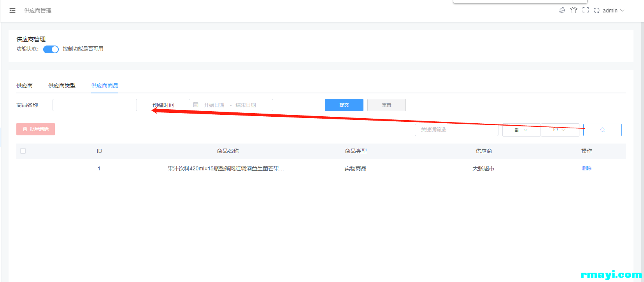The image size is (644, 282).
Task: Click the 重置 reset button
Action: pos(386,105)
